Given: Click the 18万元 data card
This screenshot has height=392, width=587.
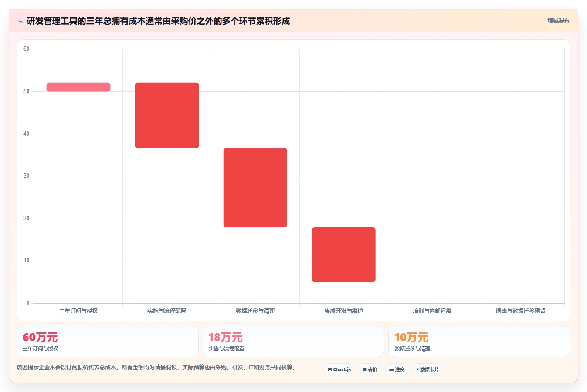Looking at the screenshot, I should pos(293,341).
